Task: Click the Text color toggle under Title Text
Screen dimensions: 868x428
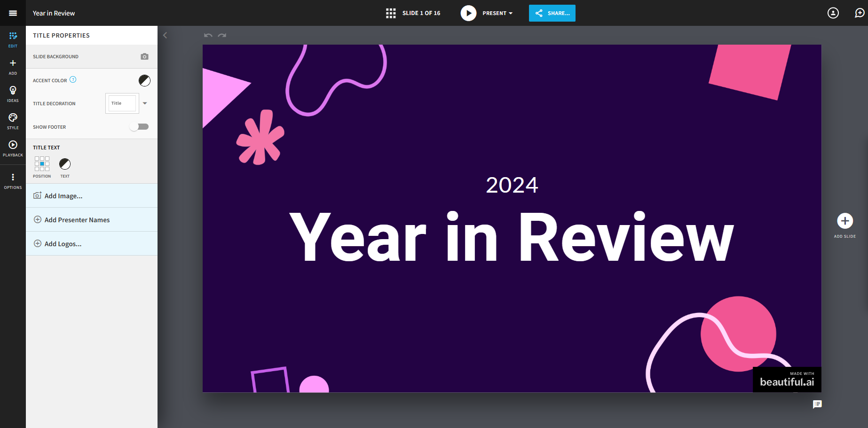Action: coord(64,164)
